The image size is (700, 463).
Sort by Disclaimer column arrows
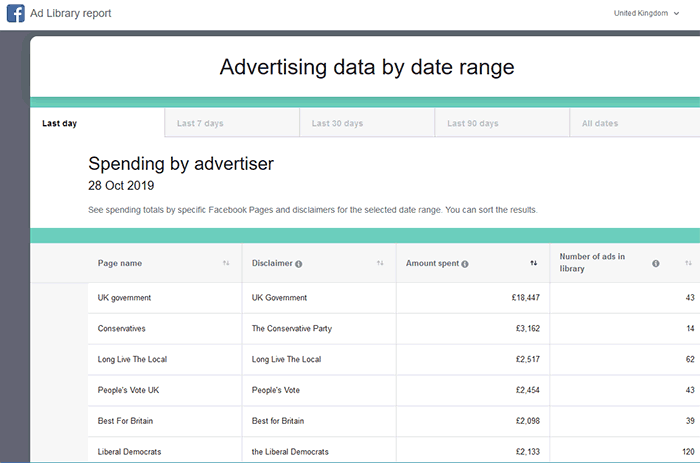[380, 263]
